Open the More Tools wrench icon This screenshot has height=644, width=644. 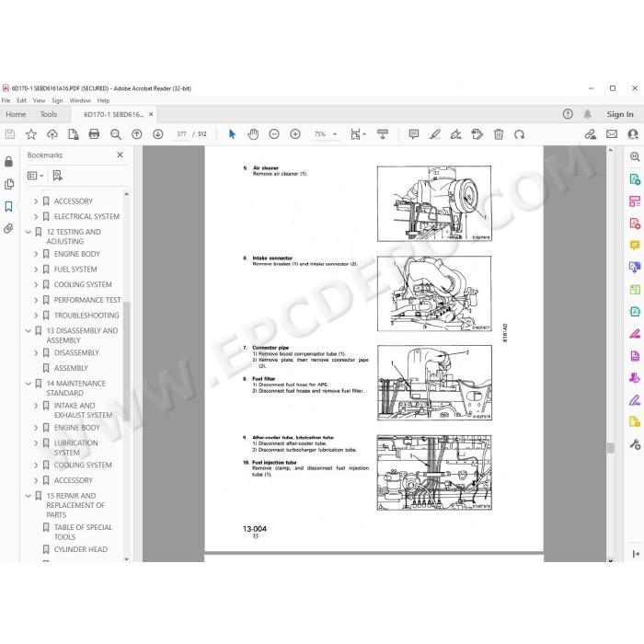point(635,444)
